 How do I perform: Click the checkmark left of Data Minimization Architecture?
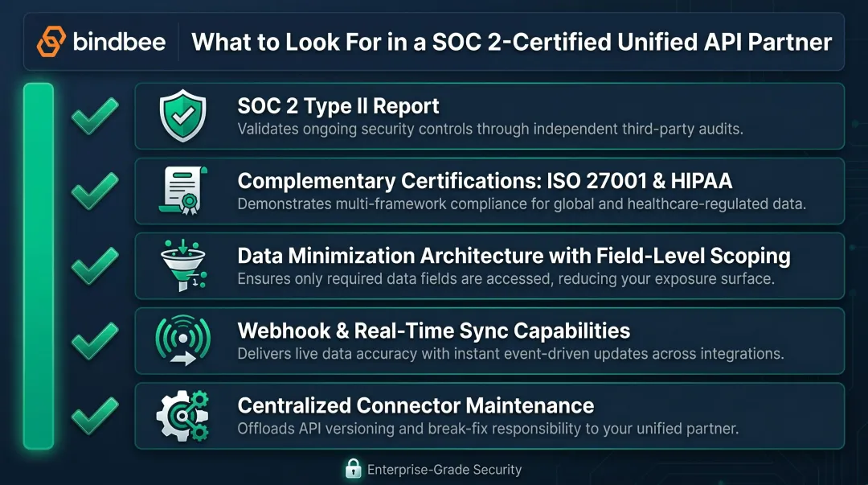tap(95, 266)
